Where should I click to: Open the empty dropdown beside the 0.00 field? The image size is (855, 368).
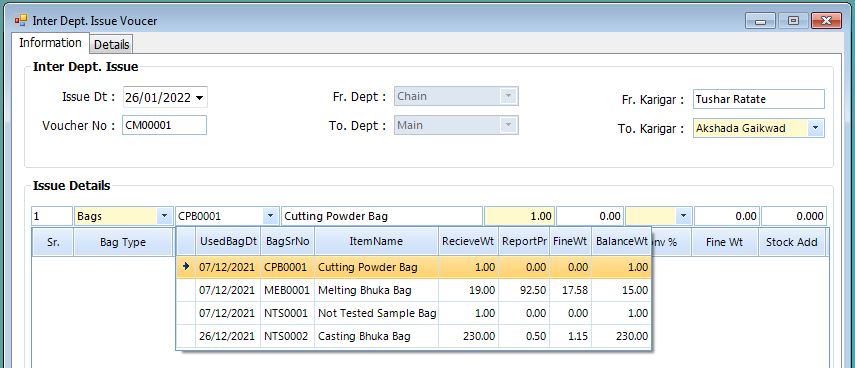[x=682, y=216]
